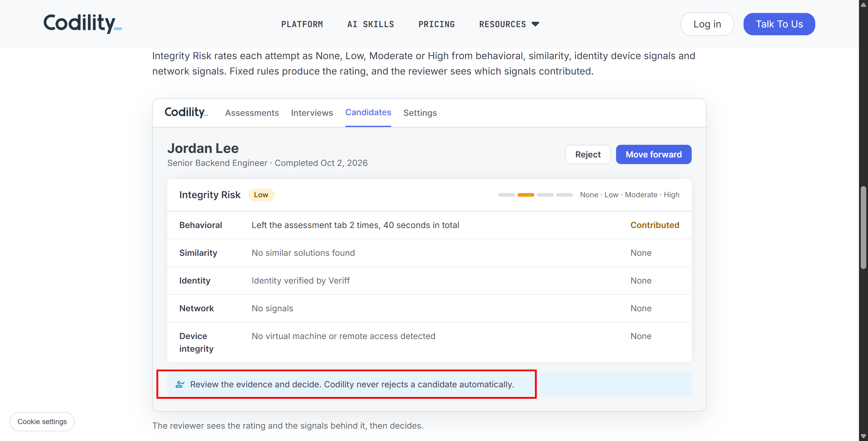Click the scrollbar up arrow

tap(863, 5)
